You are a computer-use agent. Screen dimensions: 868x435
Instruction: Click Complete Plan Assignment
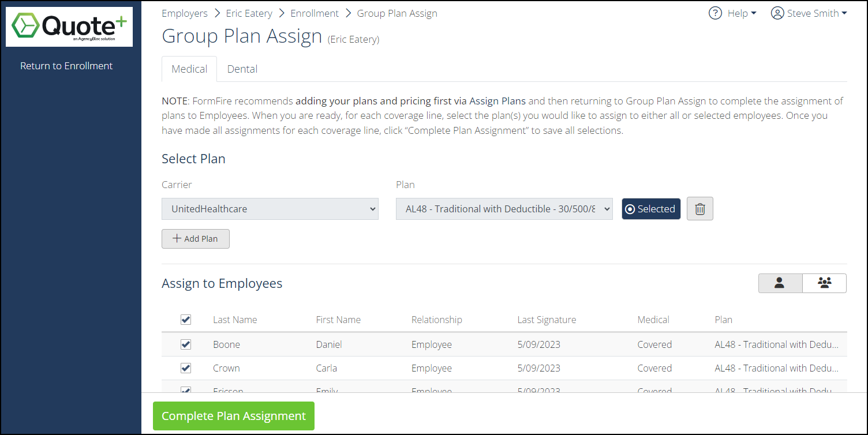pyautogui.click(x=233, y=415)
